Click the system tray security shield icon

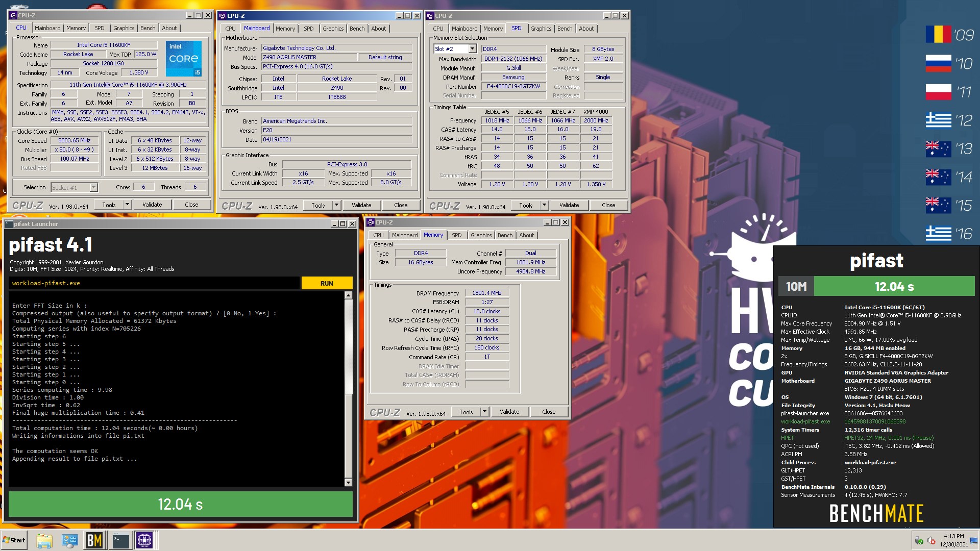coord(919,540)
